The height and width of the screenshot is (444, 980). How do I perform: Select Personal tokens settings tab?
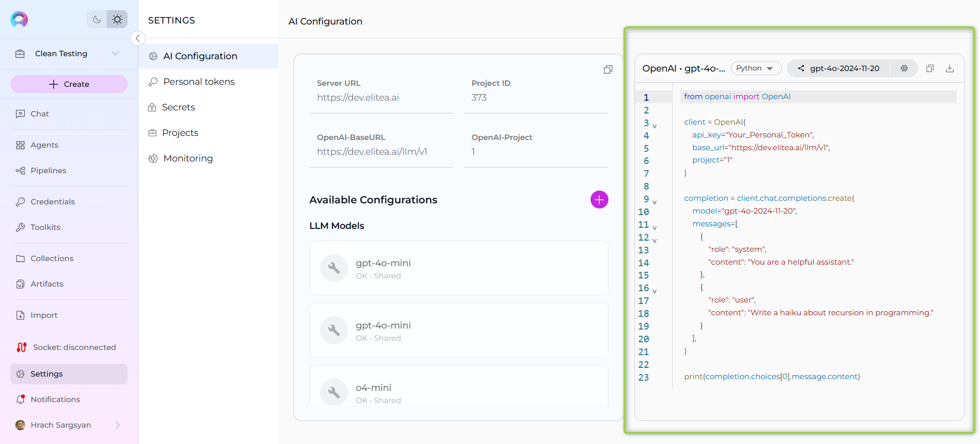tap(208, 82)
